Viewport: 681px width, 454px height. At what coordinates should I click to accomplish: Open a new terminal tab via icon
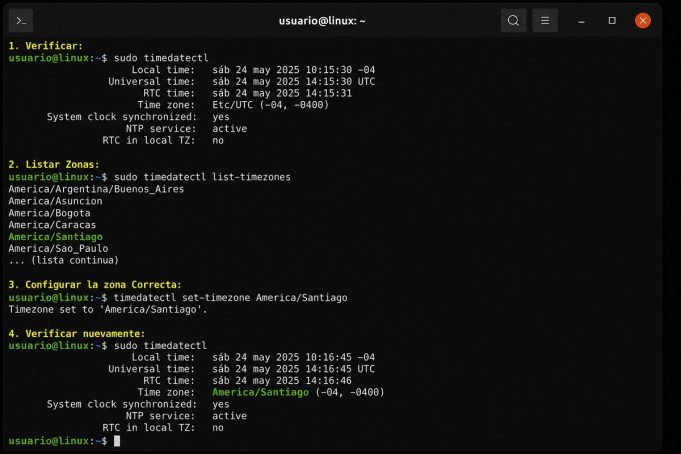pyautogui.click(x=21, y=20)
